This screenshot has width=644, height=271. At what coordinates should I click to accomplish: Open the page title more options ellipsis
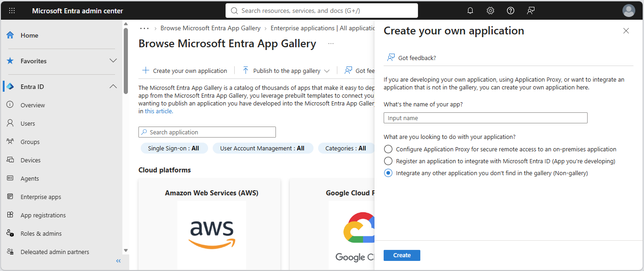tap(331, 44)
